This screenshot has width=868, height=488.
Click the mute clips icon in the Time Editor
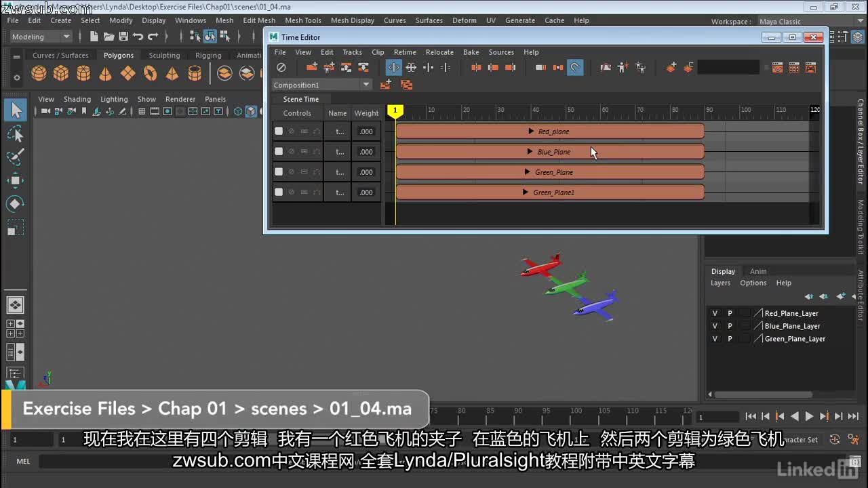pyautogui.click(x=281, y=67)
